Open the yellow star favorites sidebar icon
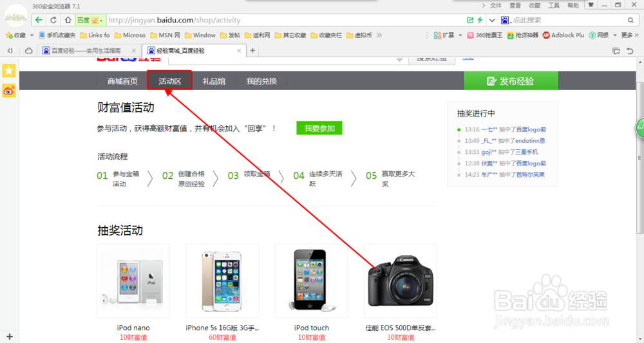The width and height of the screenshot is (644, 343). [x=9, y=71]
